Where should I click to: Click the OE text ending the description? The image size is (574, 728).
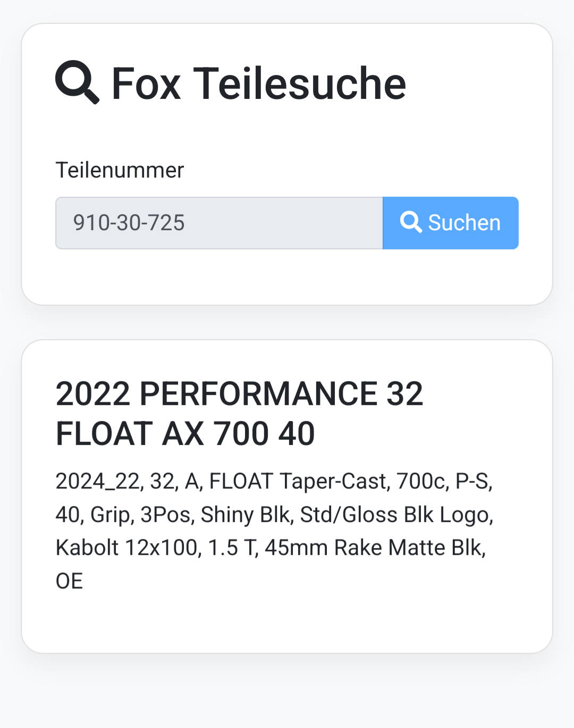tap(70, 581)
